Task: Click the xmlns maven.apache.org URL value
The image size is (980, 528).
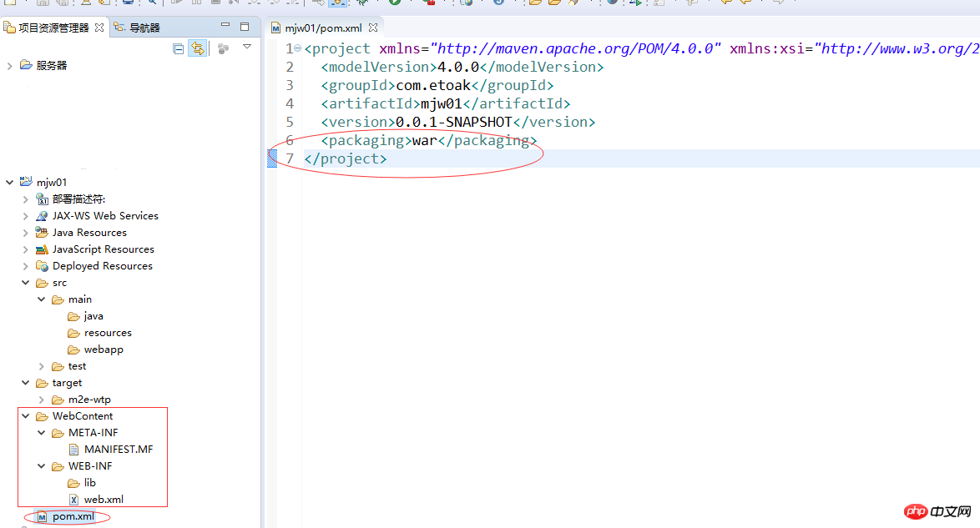Action: tap(576, 48)
